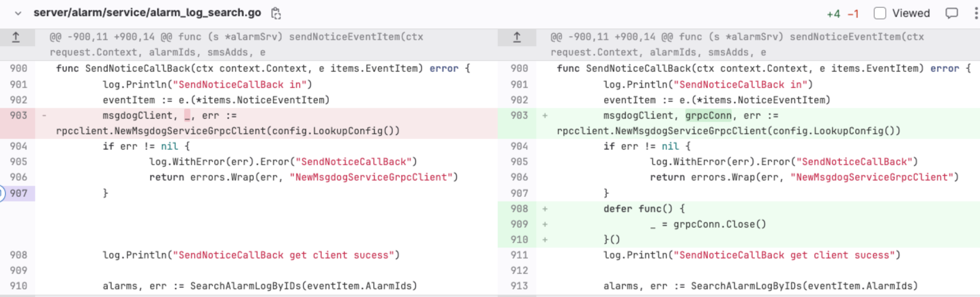Open the file's more options kebab menu

[976, 13]
